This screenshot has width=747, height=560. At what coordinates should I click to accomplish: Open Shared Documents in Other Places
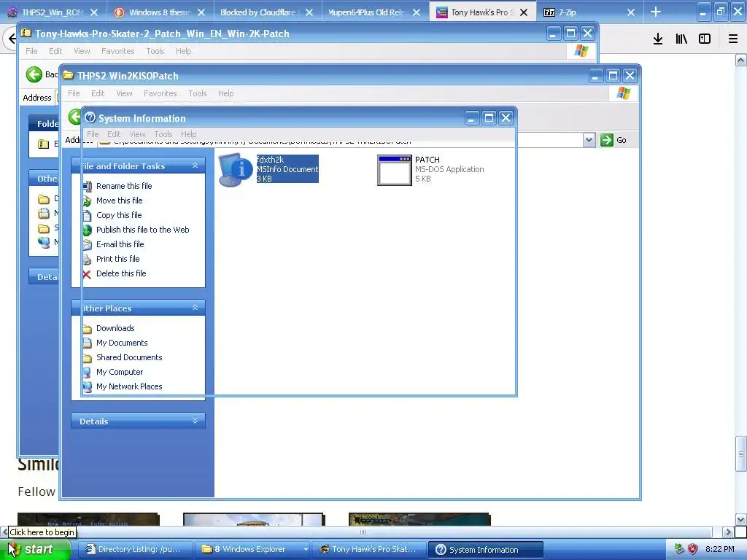point(129,357)
